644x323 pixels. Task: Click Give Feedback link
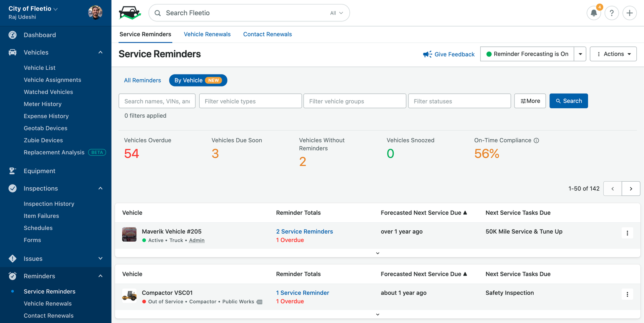[x=454, y=54]
